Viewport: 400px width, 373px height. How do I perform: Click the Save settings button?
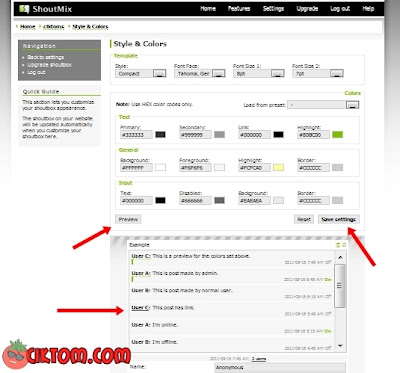pyautogui.click(x=339, y=219)
